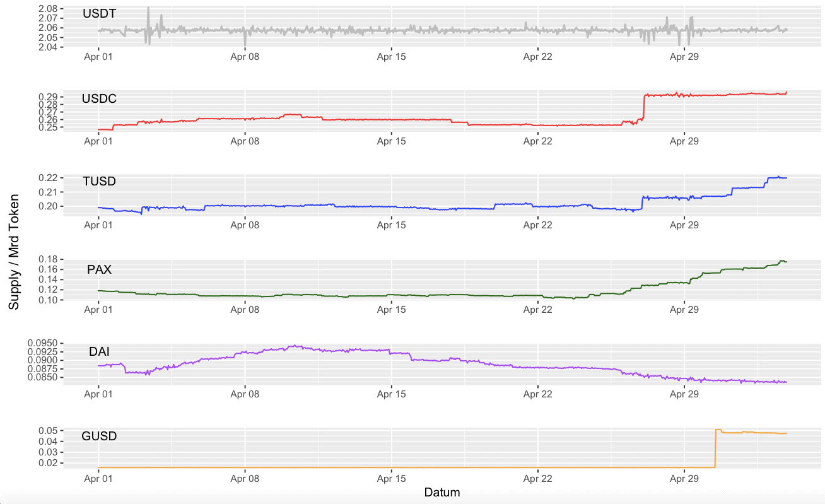Click "Apr 29" under the USDT chart
Viewport: 825px width, 504px height.
coord(684,56)
